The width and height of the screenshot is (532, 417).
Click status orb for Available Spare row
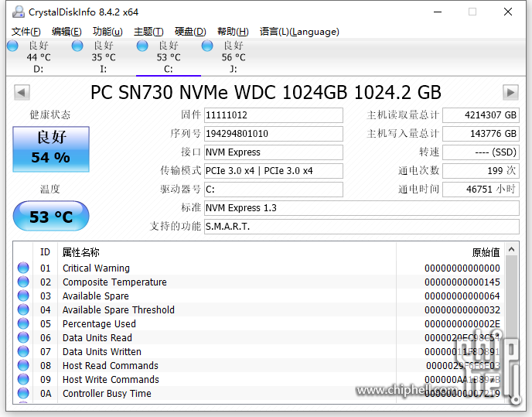(x=23, y=296)
